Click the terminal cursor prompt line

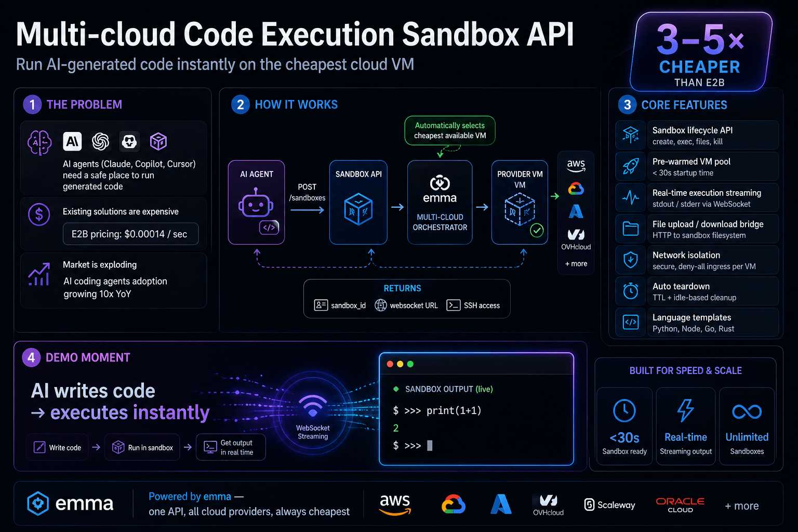coord(413,445)
